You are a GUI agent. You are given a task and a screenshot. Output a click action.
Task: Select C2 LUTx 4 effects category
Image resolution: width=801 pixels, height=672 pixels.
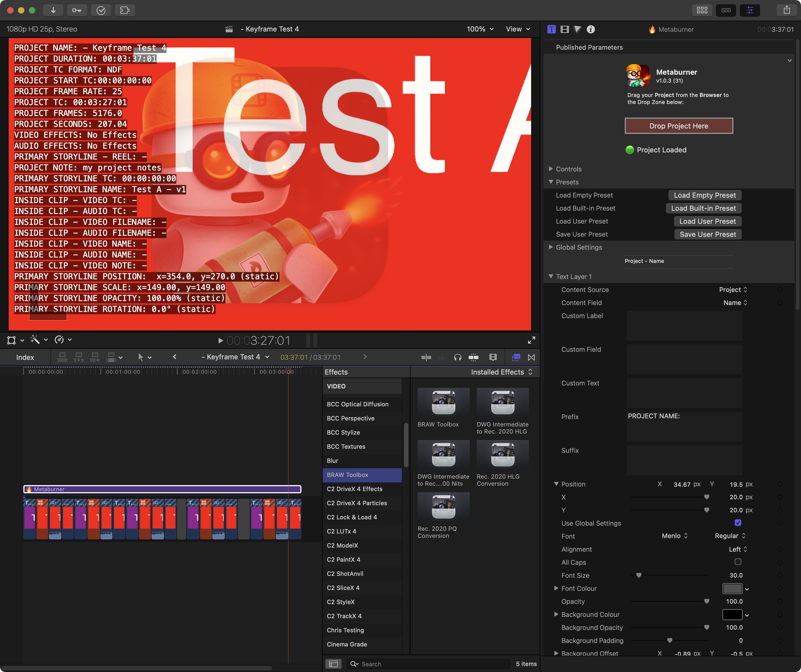click(341, 531)
